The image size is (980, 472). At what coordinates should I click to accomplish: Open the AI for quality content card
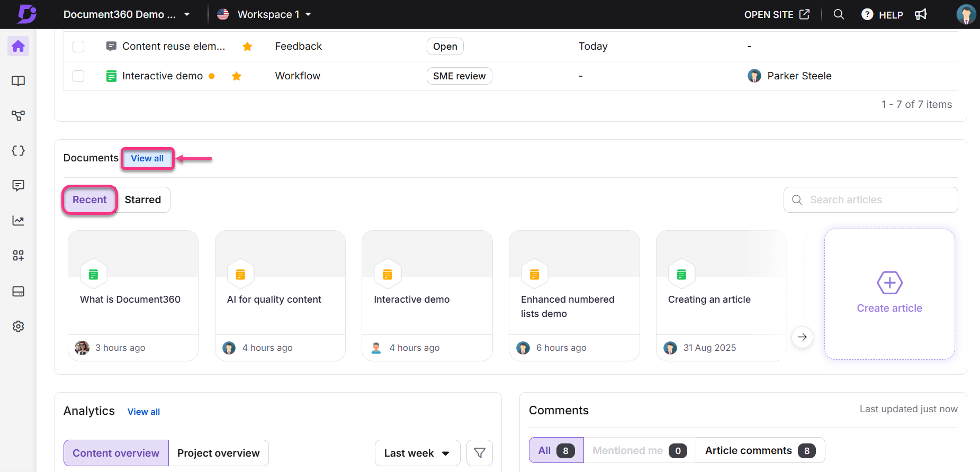(280, 295)
